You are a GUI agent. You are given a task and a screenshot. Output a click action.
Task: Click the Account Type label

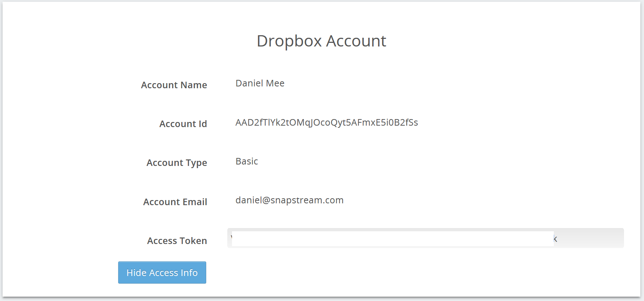click(177, 163)
